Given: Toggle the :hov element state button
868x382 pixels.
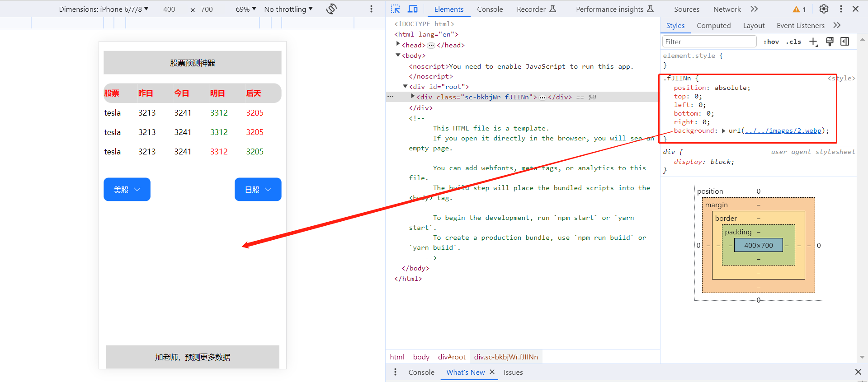Looking at the screenshot, I should point(771,42).
